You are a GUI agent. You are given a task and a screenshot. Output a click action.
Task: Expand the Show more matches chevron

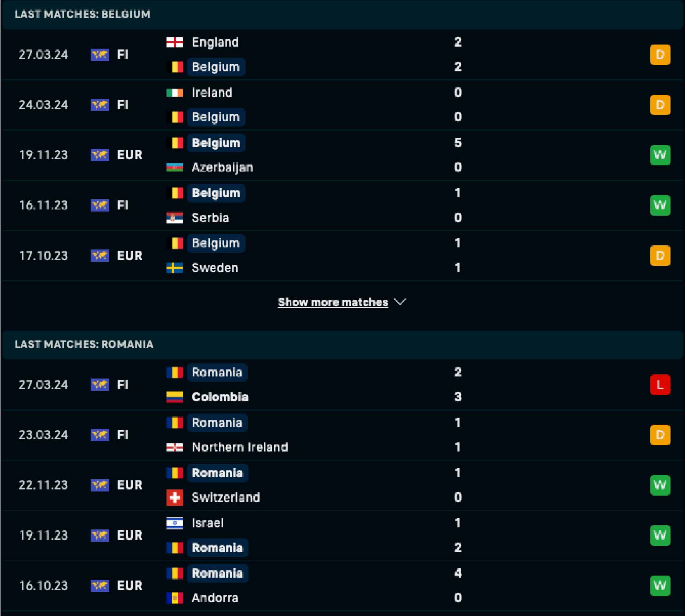pos(400,302)
